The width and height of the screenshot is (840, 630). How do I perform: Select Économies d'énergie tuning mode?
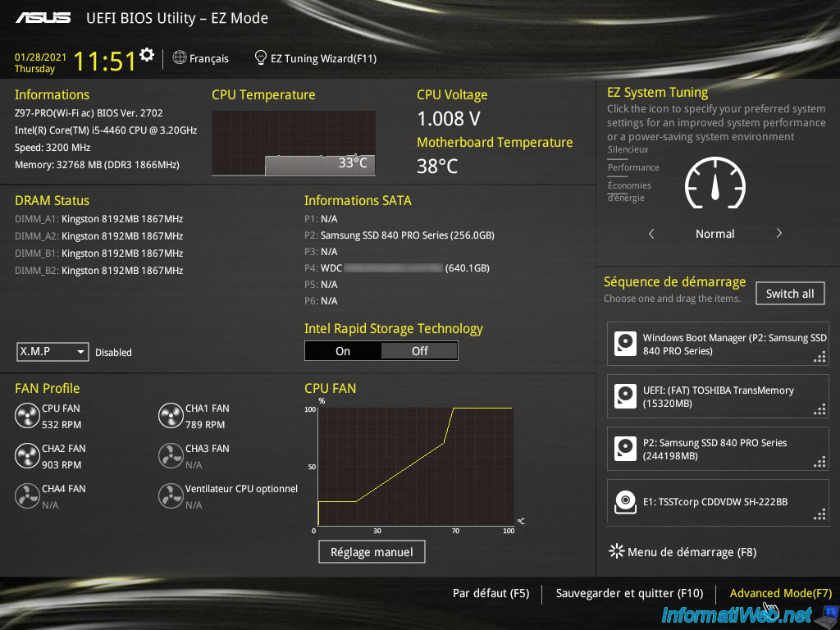(629, 192)
